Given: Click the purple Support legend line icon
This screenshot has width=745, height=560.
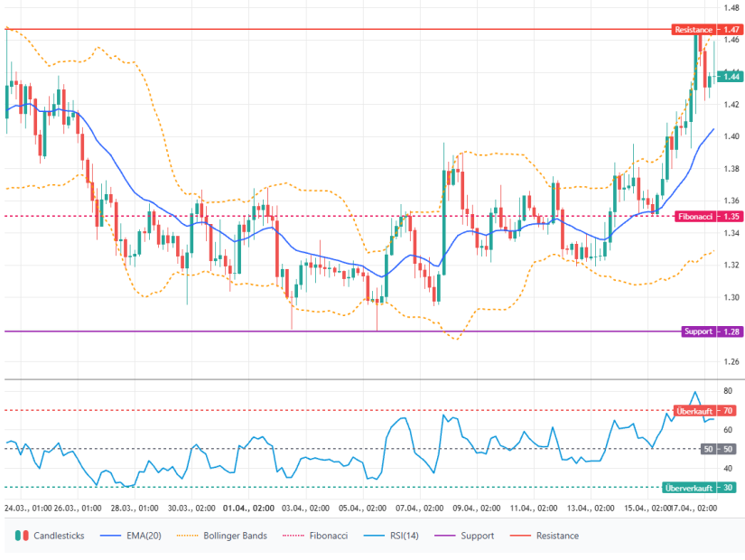Looking at the screenshot, I should click(442, 536).
